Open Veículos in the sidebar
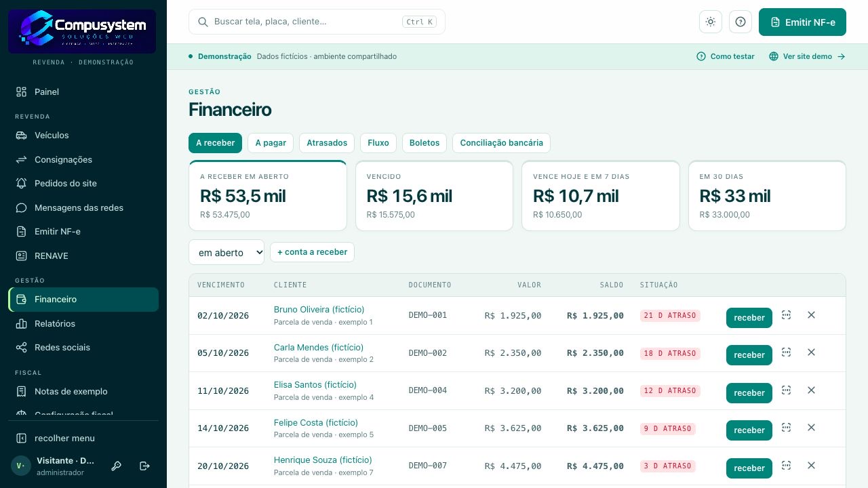Screen dimensions: 868x488 click(x=83, y=135)
